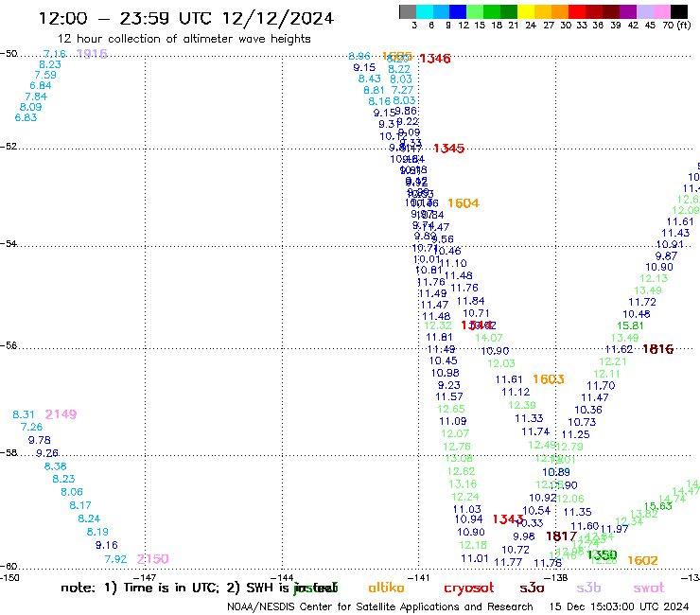Click the green value '15.63'
Screen dimensions: 700x615
coord(658,506)
